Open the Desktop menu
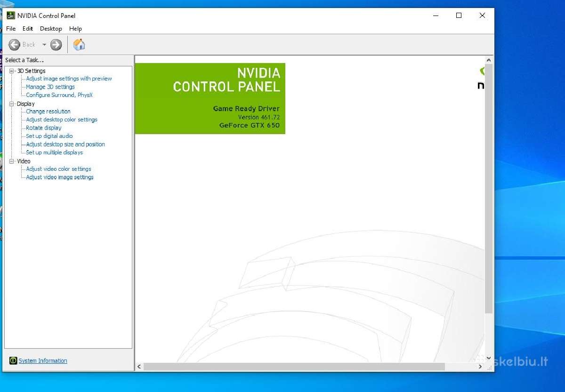Viewport: 565px width, 392px height. tap(51, 29)
